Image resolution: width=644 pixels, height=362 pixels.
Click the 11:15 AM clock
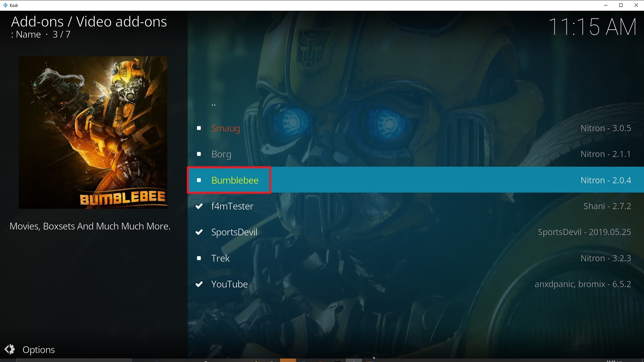point(592,27)
